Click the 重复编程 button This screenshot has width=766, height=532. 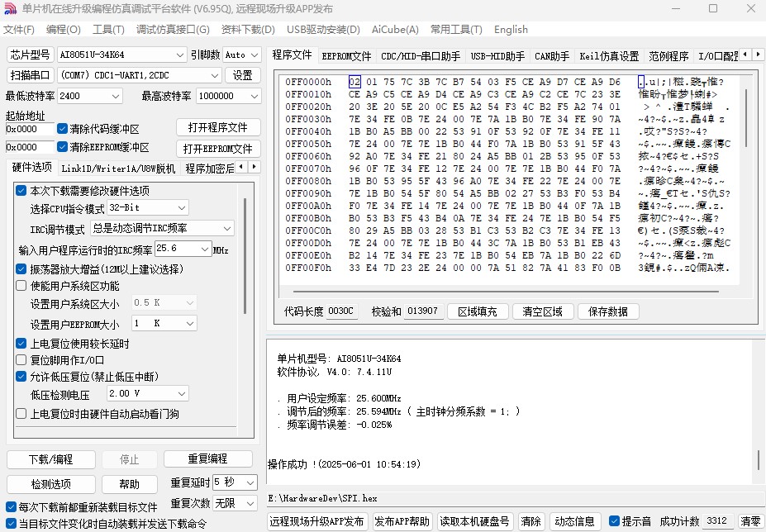207,458
